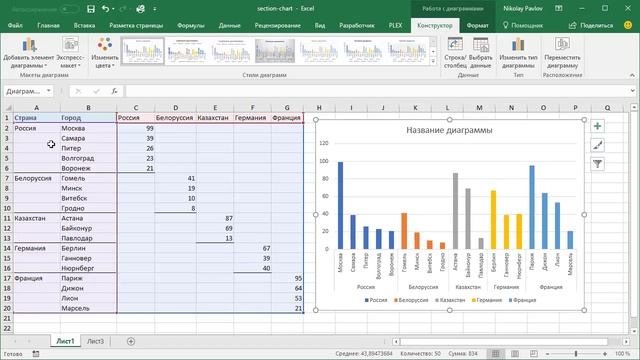Select cell with value 99

click(136, 128)
